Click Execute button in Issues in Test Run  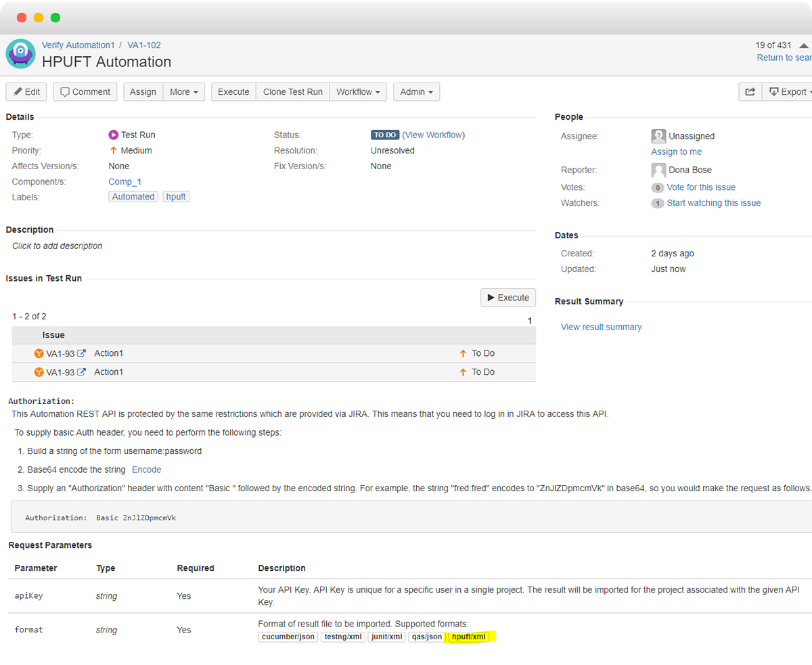pos(508,298)
